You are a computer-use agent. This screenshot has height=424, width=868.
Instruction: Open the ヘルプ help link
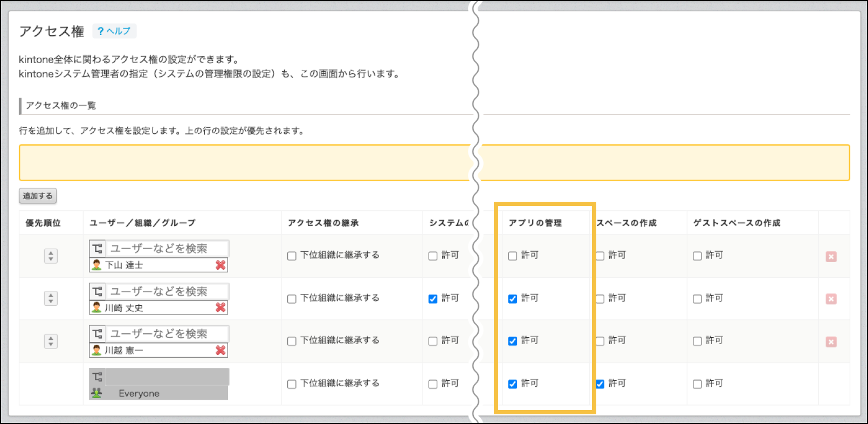click(x=114, y=31)
